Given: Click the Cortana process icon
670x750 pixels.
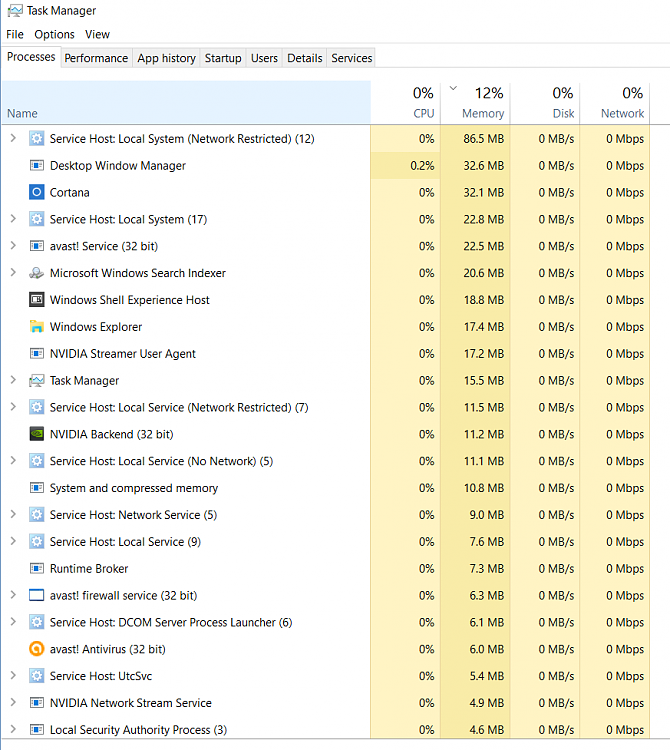Looking at the screenshot, I should (37, 192).
